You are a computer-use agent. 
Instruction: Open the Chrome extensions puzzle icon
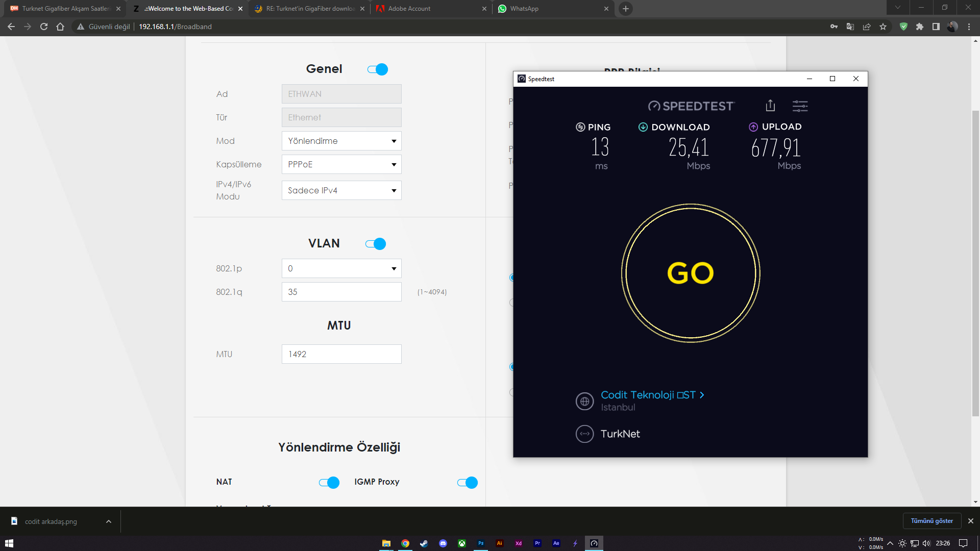click(x=920, y=27)
